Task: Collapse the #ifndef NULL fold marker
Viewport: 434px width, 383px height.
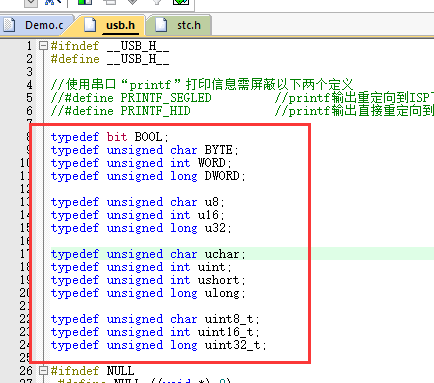Action: (43, 371)
